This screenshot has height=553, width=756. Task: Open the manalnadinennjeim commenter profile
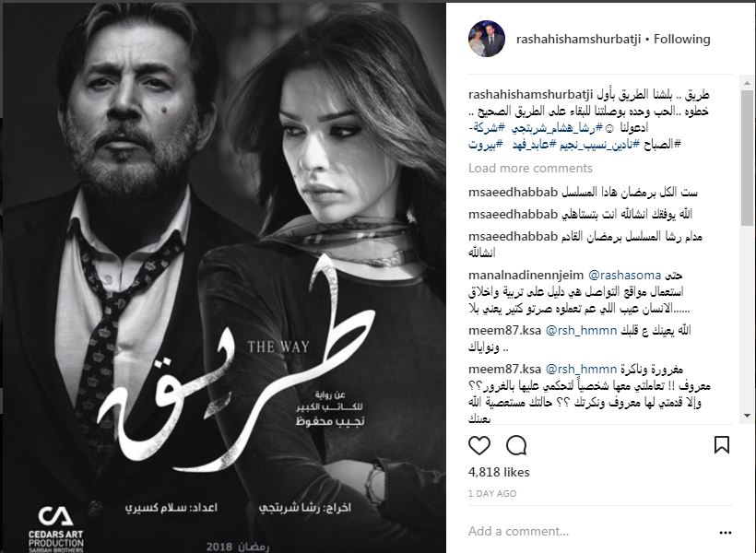pos(526,276)
